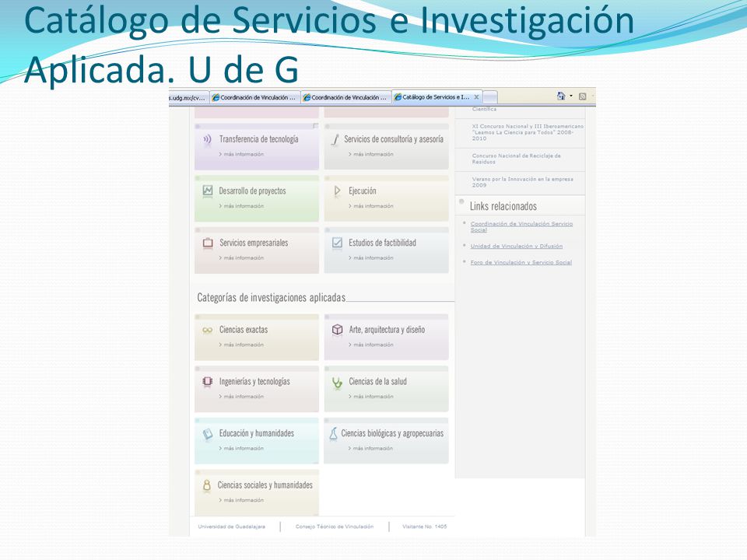Click the Links relacionados heading

[503, 206]
